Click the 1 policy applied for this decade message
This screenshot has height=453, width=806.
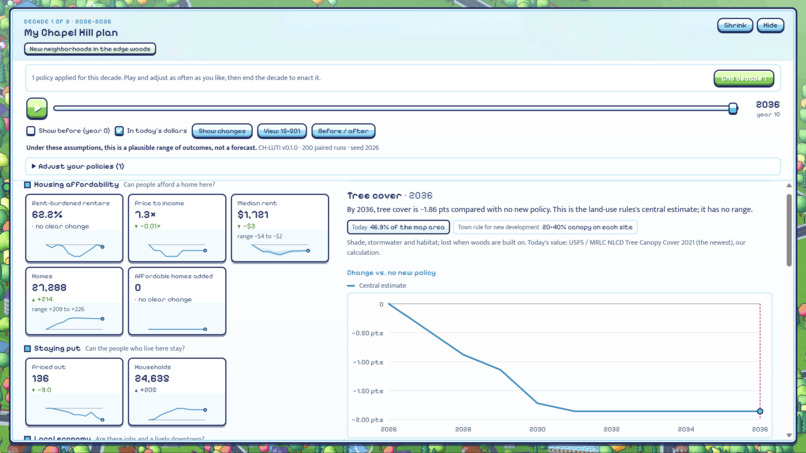click(x=176, y=78)
